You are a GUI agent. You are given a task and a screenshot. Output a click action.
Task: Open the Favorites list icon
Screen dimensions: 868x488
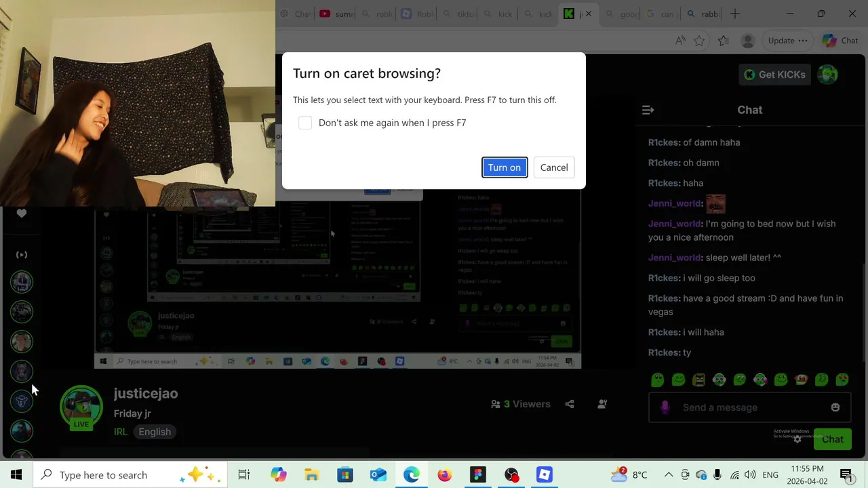pos(724,41)
